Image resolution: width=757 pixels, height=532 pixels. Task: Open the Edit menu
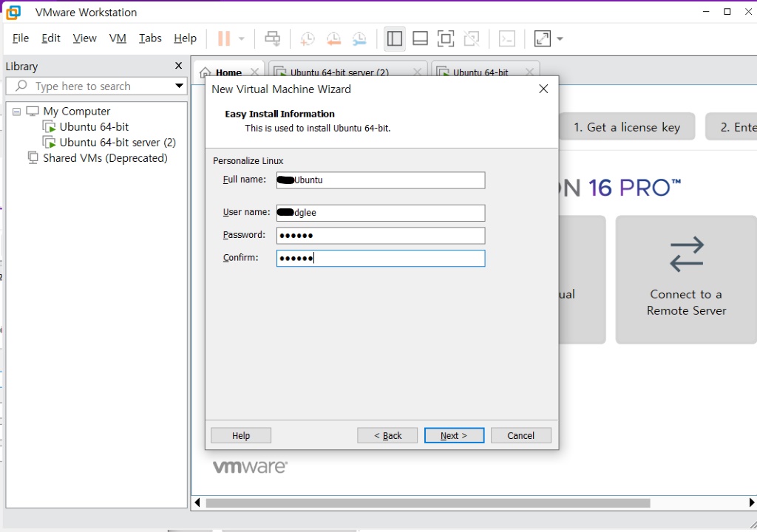click(x=51, y=38)
